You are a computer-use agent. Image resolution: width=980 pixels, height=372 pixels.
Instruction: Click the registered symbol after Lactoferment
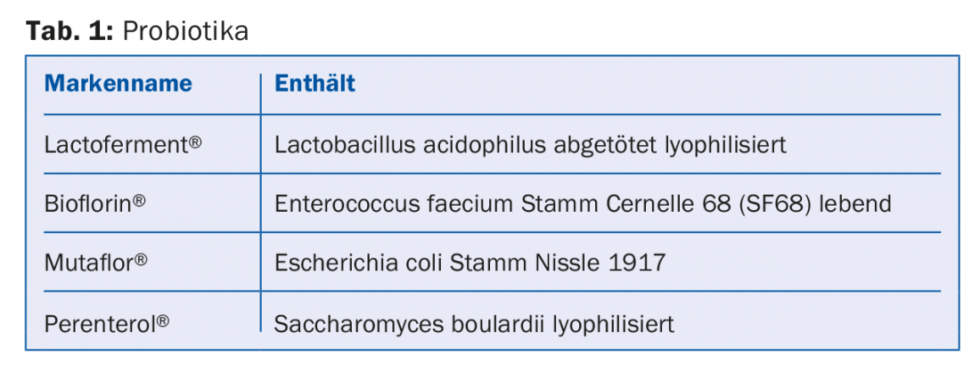pos(194,142)
